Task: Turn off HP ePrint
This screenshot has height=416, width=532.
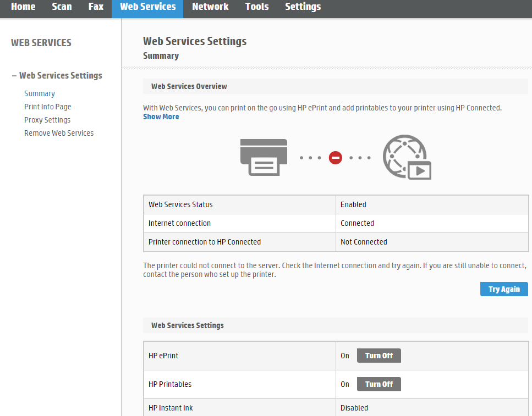Action: tap(379, 356)
